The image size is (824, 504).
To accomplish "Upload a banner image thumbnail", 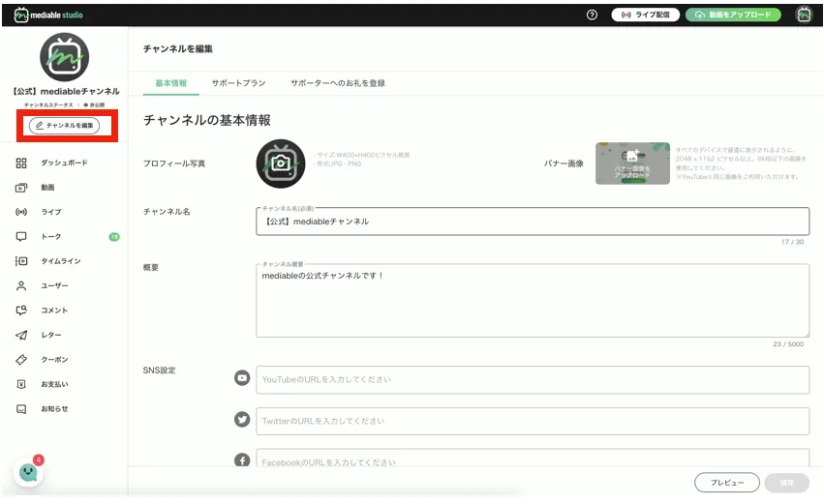I will pos(632,163).
